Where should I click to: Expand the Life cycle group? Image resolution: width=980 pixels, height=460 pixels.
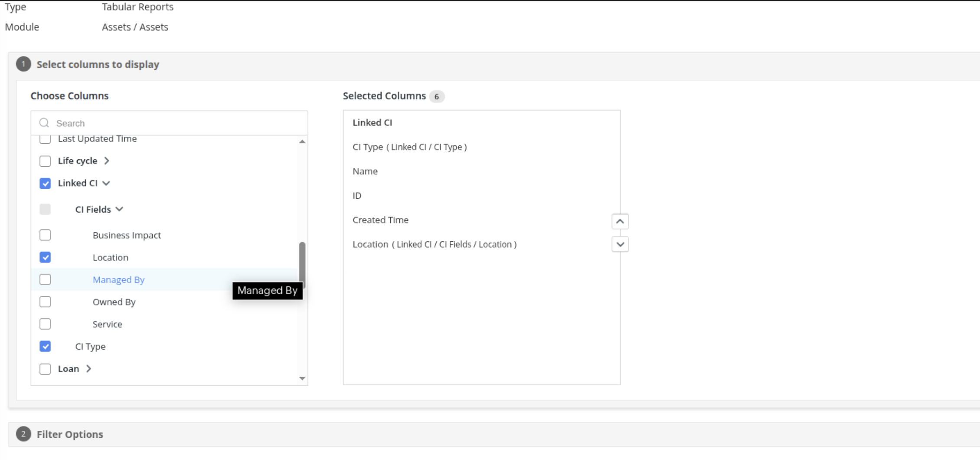pyautogui.click(x=107, y=161)
